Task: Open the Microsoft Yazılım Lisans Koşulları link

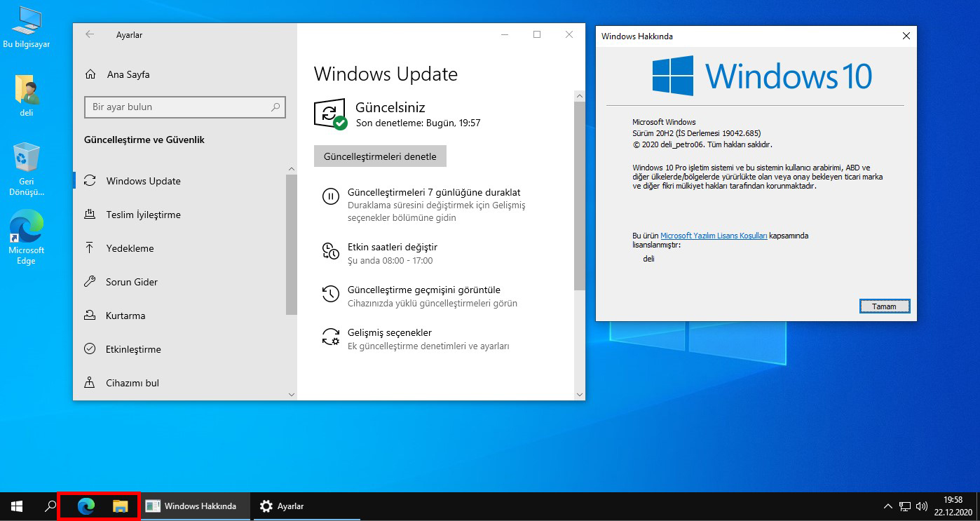Action: click(714, 236)
